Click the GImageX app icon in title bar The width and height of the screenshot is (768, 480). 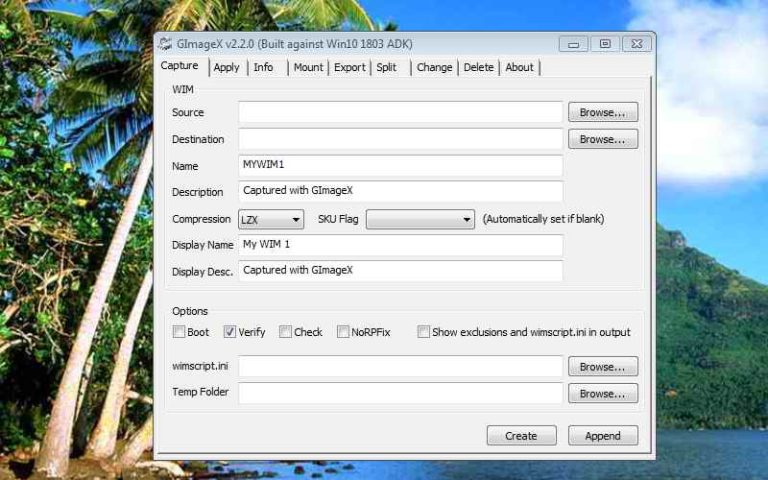(x=165, y=44)
